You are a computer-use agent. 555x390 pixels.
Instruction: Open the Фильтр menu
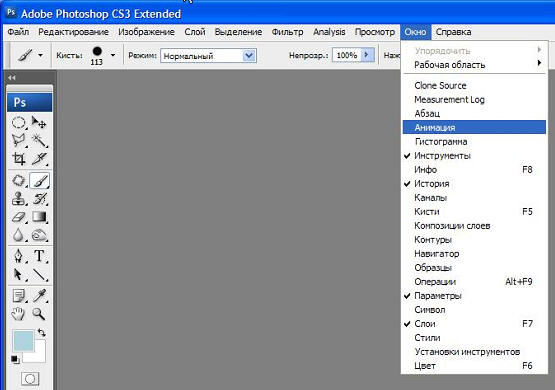(x=287, y=32)
